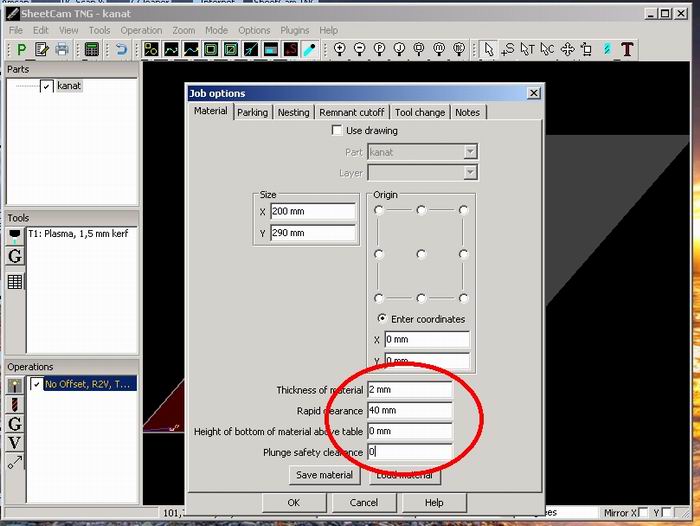Select the arrow-with-T pointer tool
The image size is (700, 526).
pos(528,49)
